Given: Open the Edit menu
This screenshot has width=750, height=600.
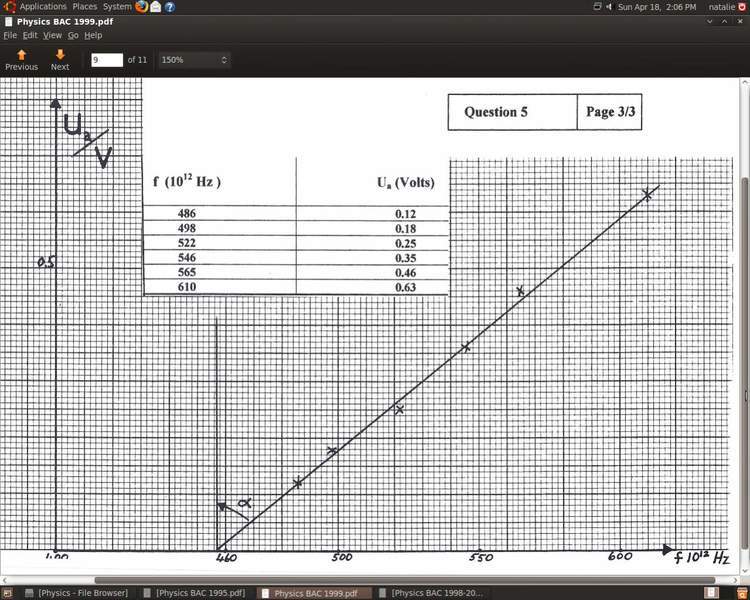Looking at the screenshot, I should pos(30,35).
